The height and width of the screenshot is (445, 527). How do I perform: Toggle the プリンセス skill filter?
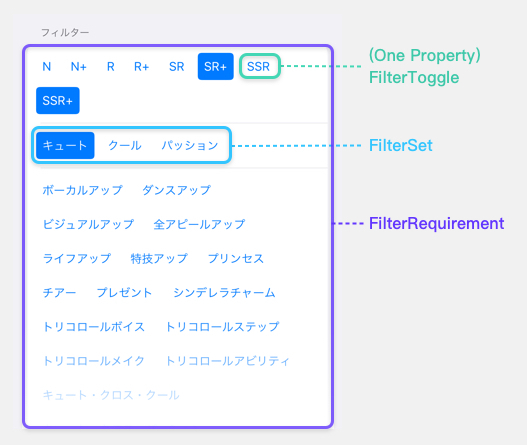(236, 258)
